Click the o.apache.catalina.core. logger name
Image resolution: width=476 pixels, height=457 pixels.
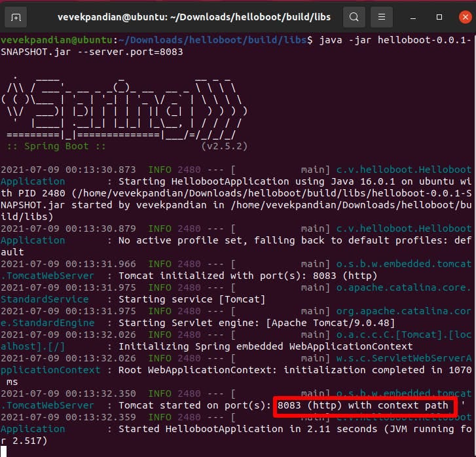pyautogui.click(x=404, y=287)
